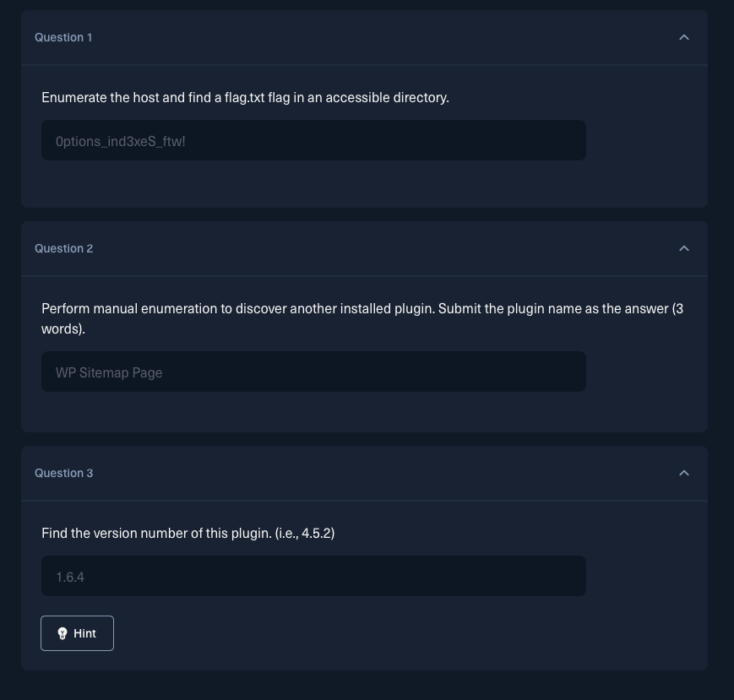Click the "WP Sitemap Page" placeholder text
The width and height of the screenshot is (734, 700).
(x=109, y=372)
